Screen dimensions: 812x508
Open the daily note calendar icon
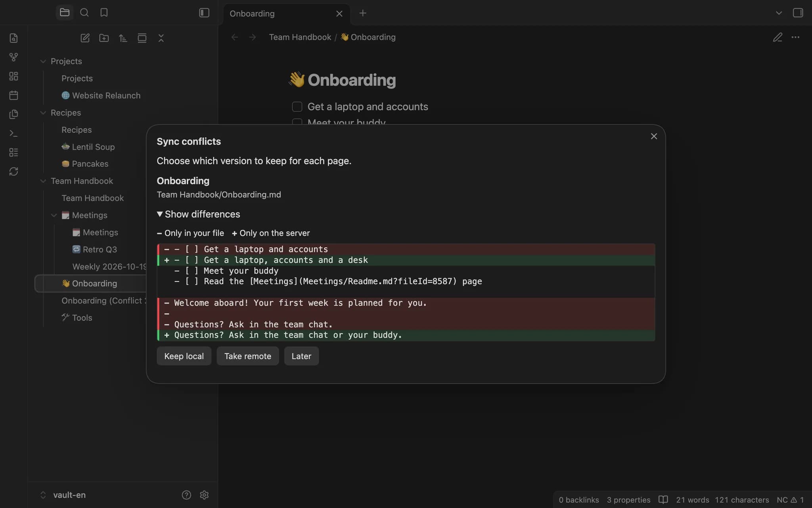click(13, 95)
